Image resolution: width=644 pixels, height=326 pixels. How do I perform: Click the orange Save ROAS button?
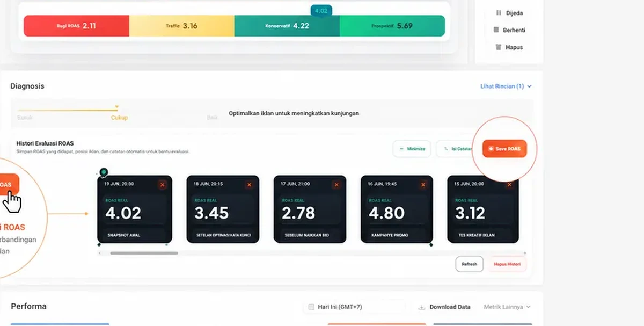click(504, 149)
